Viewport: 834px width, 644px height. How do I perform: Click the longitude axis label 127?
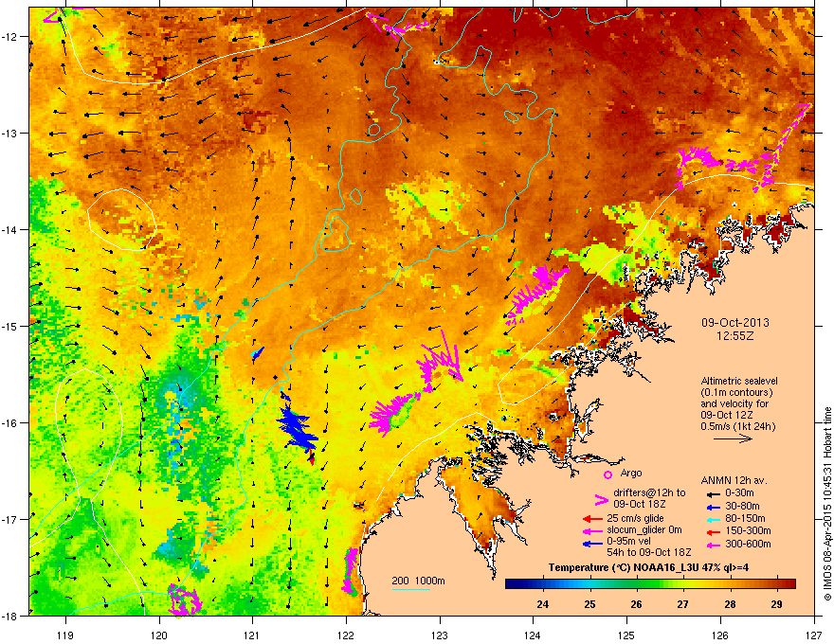point(813,635)
